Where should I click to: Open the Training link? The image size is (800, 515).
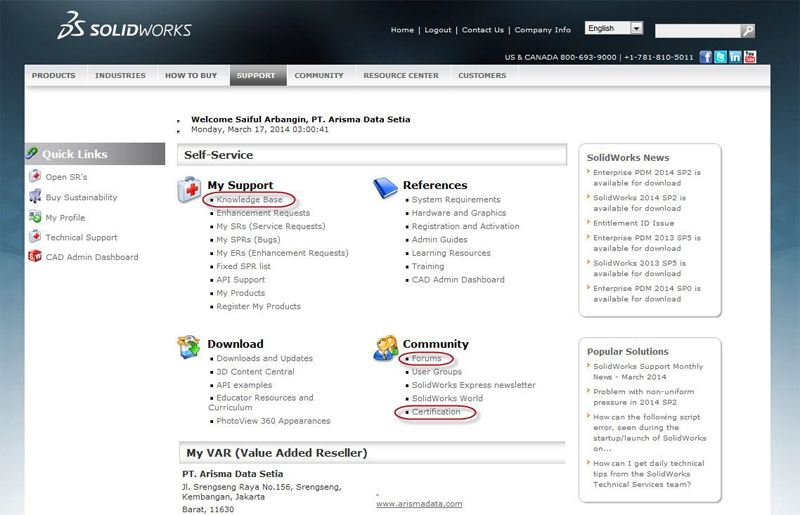coord(428,266)
